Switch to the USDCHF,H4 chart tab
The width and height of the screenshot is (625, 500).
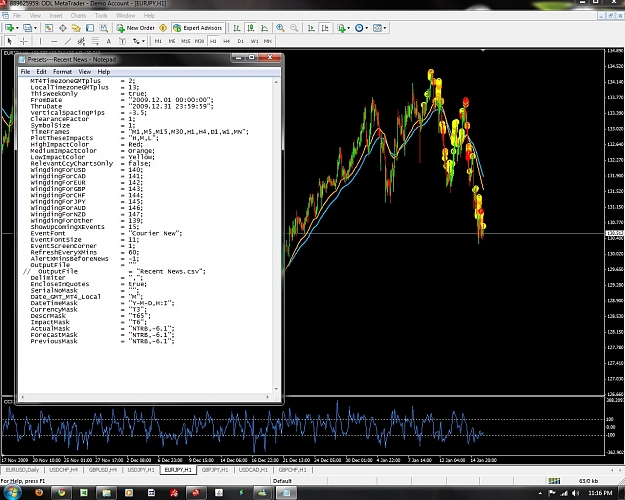coord(64,470)
